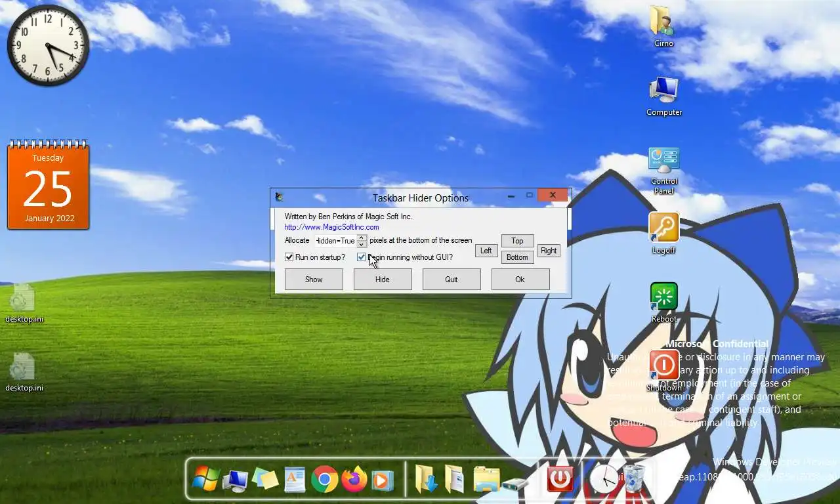Click the Quit button
This screenshot has height=504, width=840.
(x=451, y=280)
